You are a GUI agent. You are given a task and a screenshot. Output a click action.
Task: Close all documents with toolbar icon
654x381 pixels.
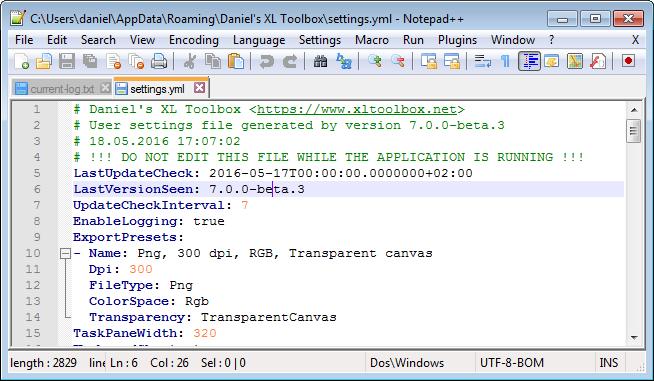click(136, 62)
